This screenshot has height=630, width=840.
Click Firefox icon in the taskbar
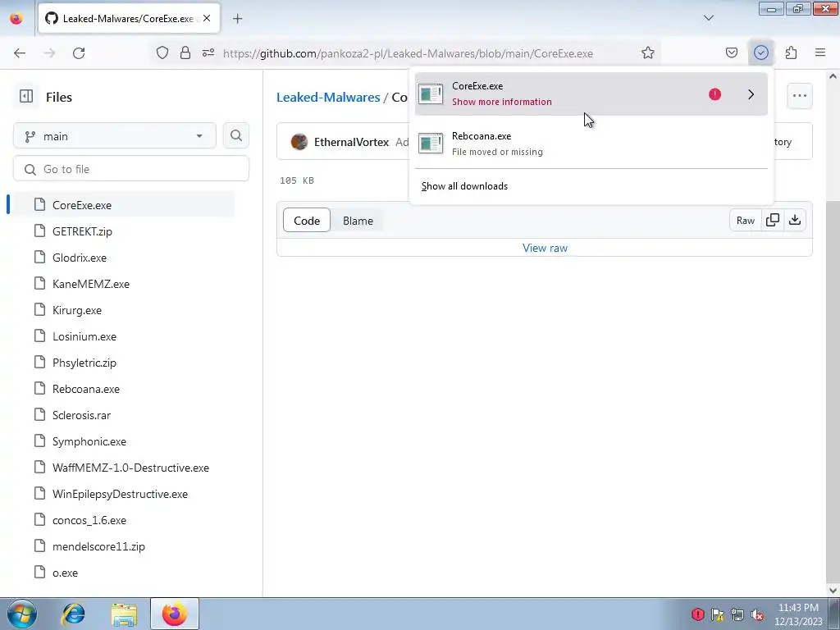[175, 614]
